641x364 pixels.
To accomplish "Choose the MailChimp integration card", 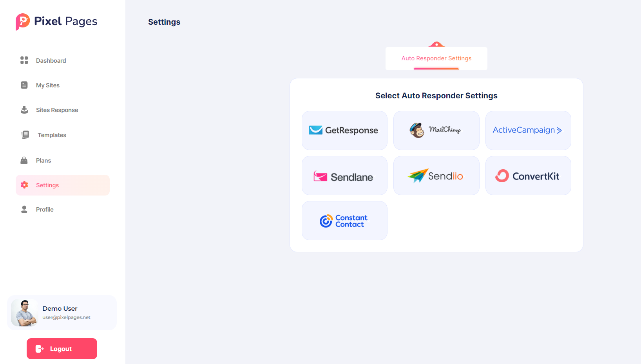I will pyautogui.click(x=436, y=130).
